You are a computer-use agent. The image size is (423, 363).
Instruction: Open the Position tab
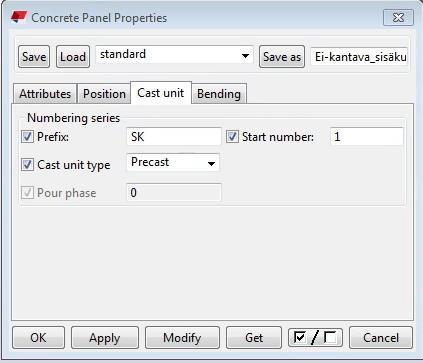(x=104, y=94)
